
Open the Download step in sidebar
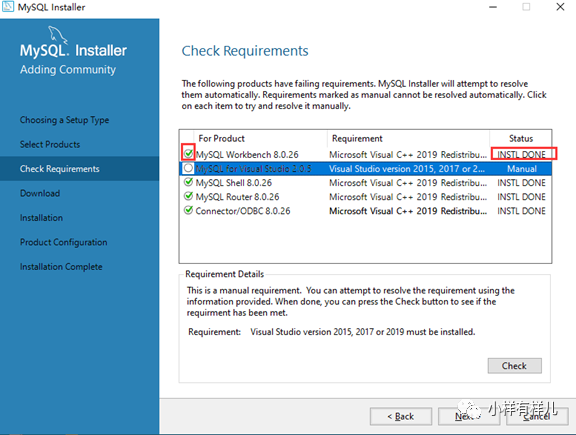[40, 193]
